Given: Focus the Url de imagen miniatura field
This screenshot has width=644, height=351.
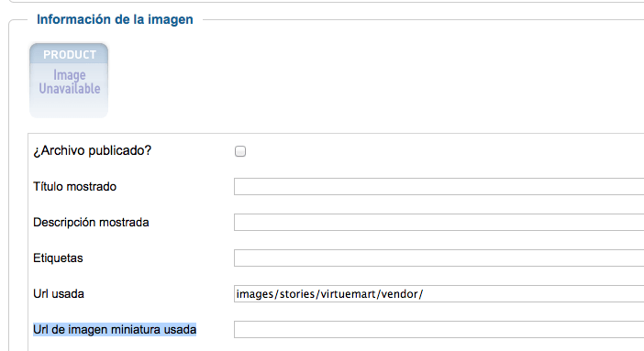Looking at the screenshot, I should point(439,329).
